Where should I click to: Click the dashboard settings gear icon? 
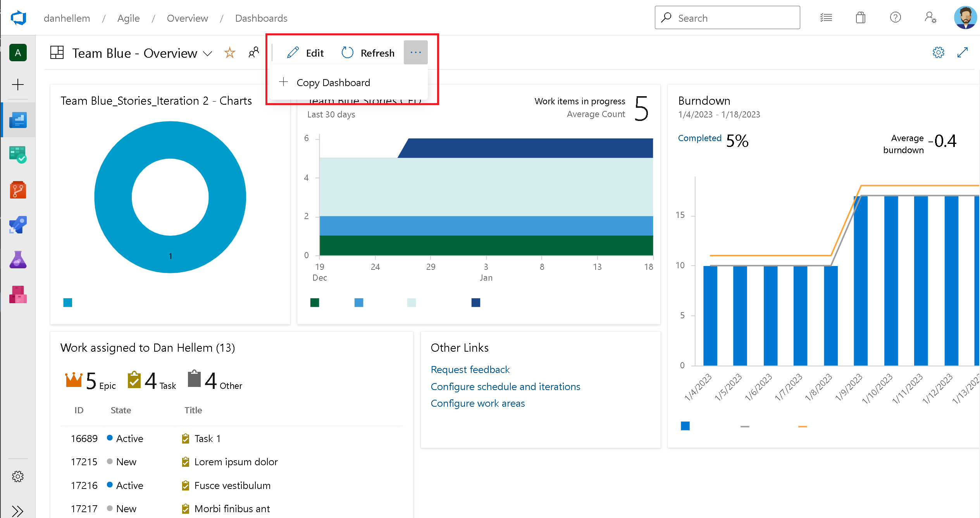[x=939, y=52]
